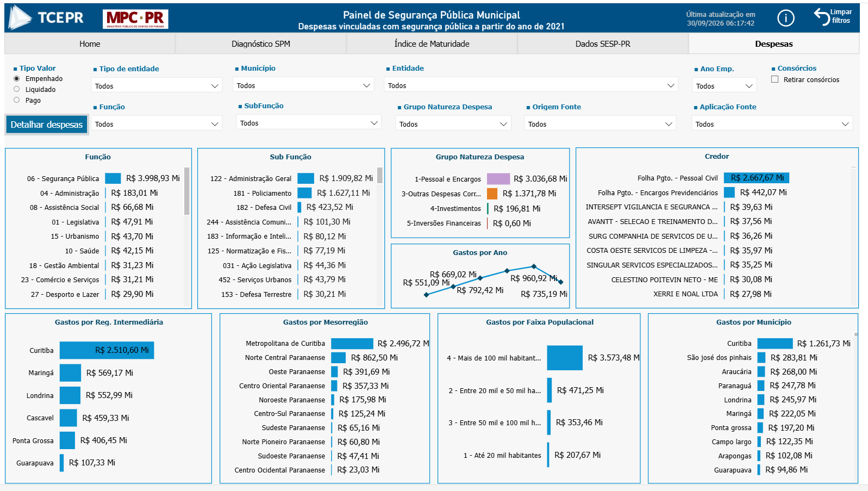The width and height of the screenshot is (868, 491).
Task: Open the Dados SESP-PR tab
Action: coord(603,44)
